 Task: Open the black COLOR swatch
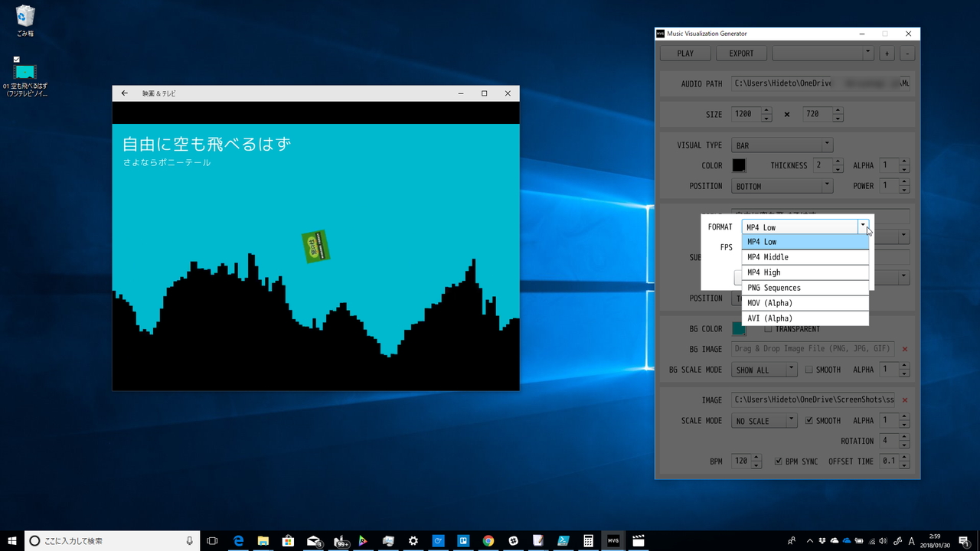coord(739,165)
